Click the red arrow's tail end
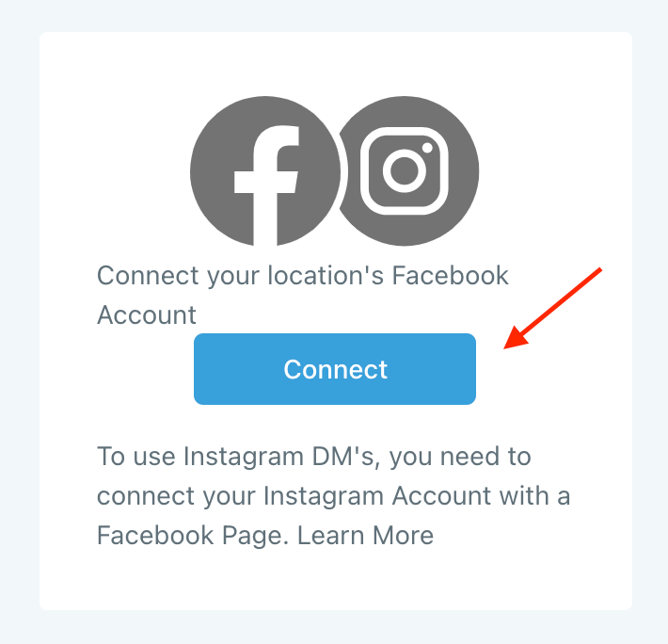Viewport: 668px width, 644px height. coord(598,270)
